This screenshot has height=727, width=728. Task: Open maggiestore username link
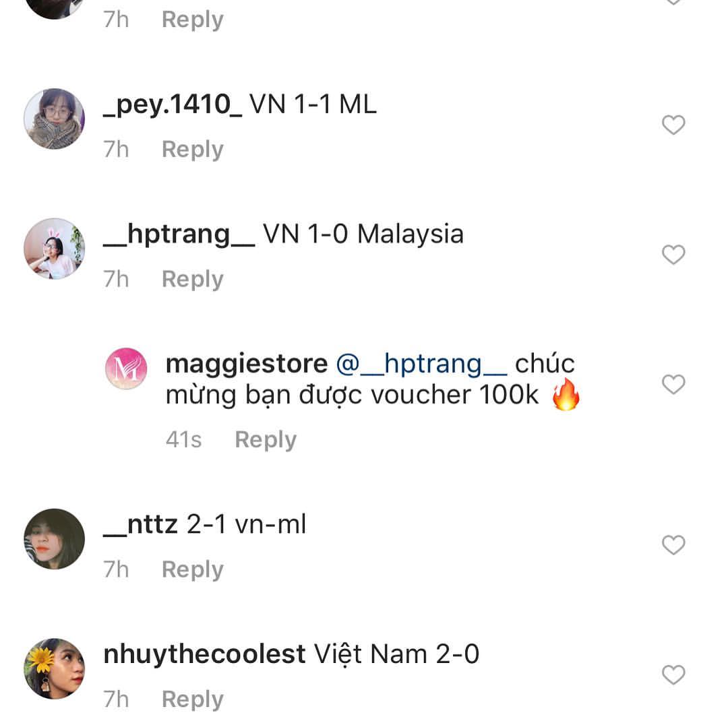pos(247,364)
